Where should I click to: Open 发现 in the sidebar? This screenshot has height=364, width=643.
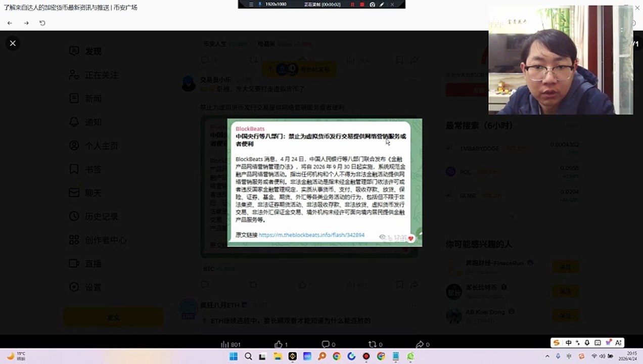click(x=86, y=51)
